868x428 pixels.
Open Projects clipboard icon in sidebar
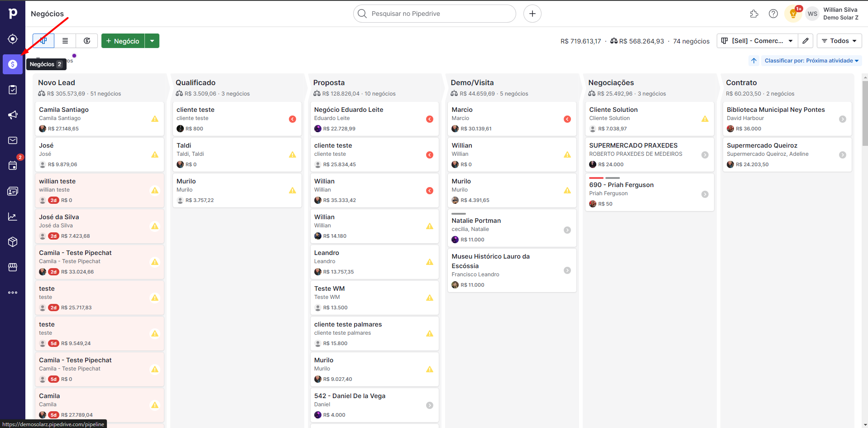pyautogui.click(x=13, y=90)
